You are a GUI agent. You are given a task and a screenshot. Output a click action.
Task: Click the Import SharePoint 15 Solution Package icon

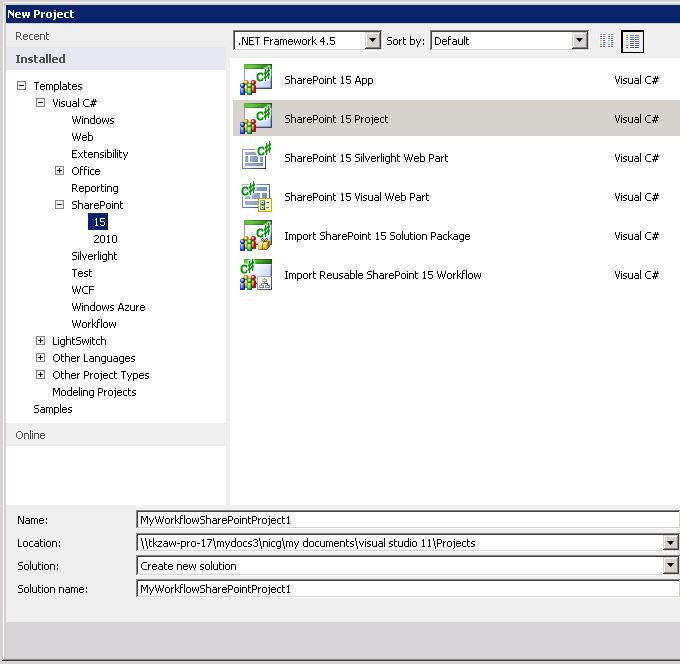pos(256,236)
